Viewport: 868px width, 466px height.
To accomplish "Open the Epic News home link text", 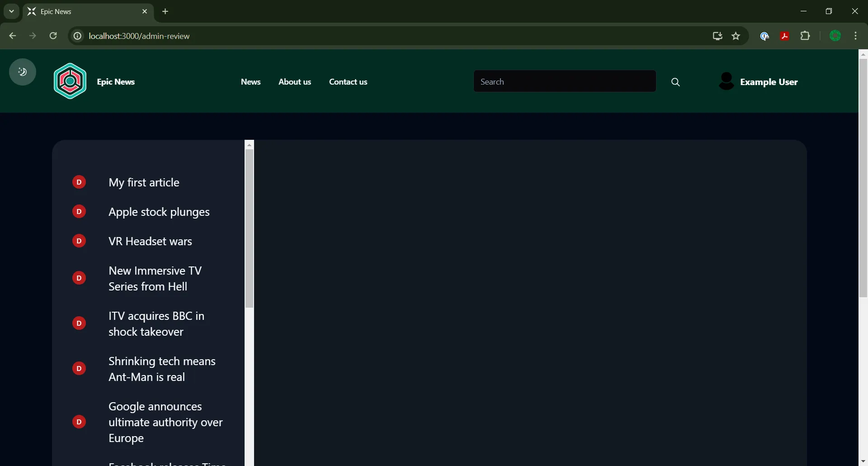I will coord(116,82).
